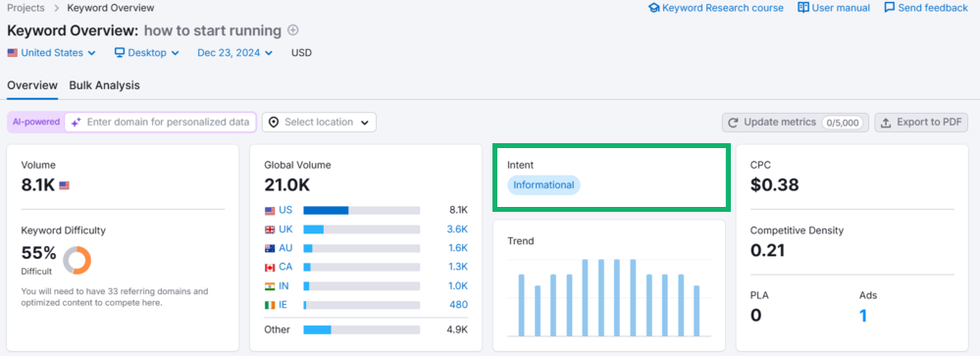Click the USD currency label
The width and height of the screenshot is (980, 356).
click(301, 53)
